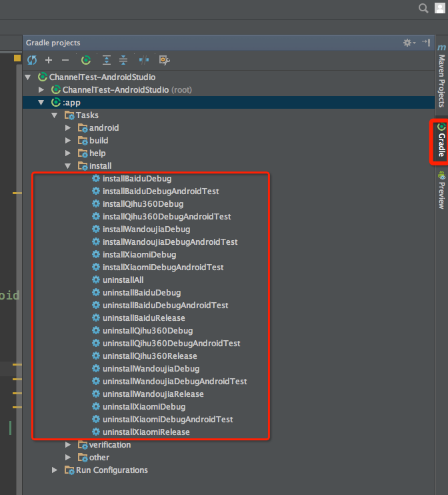Select uninstallBaiduDebugAndroidTest task
The width and height of the screenshot is (448, 495).
(165, 306)
